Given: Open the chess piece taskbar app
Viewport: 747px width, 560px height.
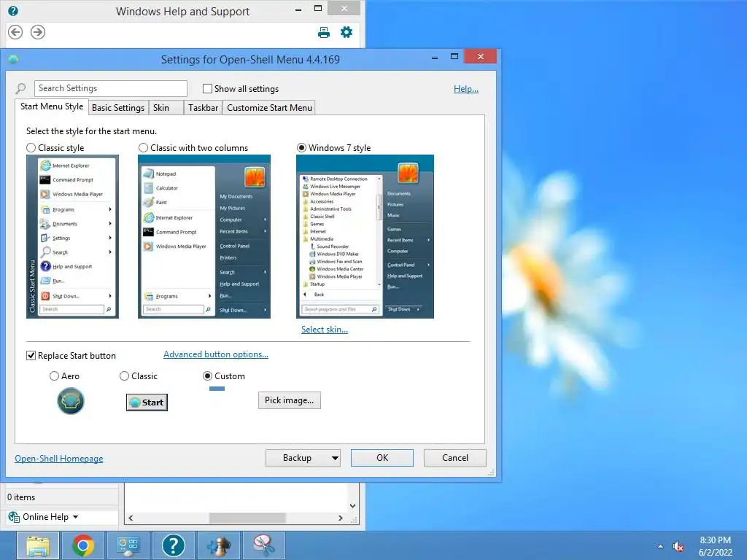Looking at the screenshot, I should click(x=219, y=545).
